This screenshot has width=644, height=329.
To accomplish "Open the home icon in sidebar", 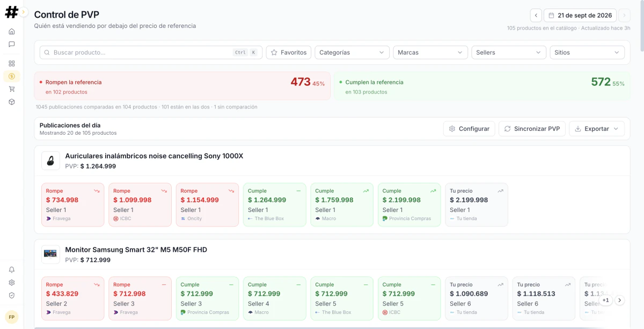I will 11,31.
